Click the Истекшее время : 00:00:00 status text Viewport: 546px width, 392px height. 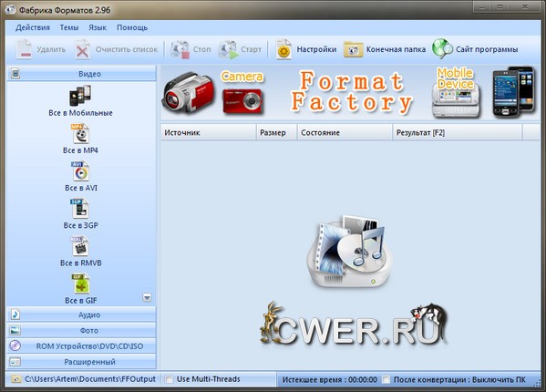pyautogui.click(x=329, y=379)
